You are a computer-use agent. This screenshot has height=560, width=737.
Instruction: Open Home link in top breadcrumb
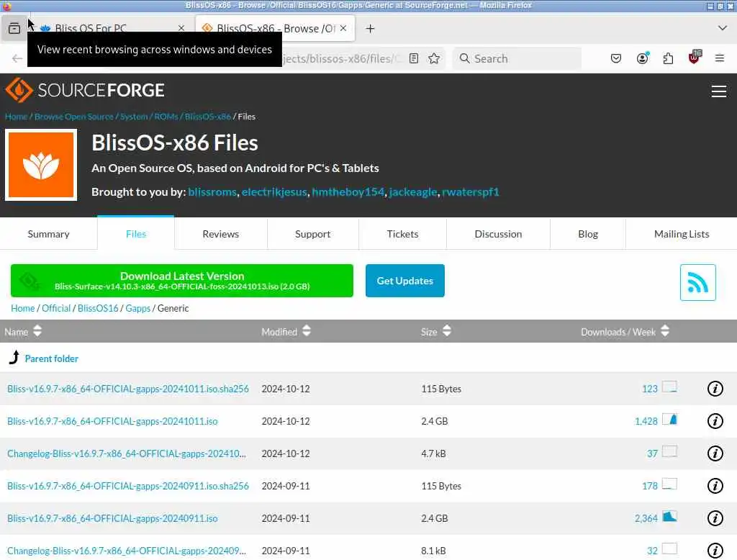coord(16,117)
